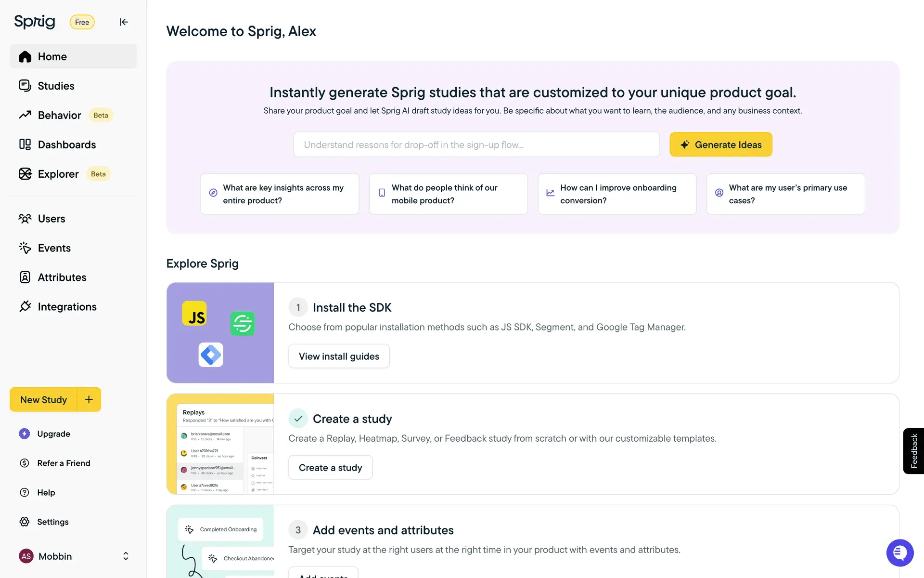Viewport: 924px width, 578px height.
Task: Open the Feedback side tab
Action: 913,451
